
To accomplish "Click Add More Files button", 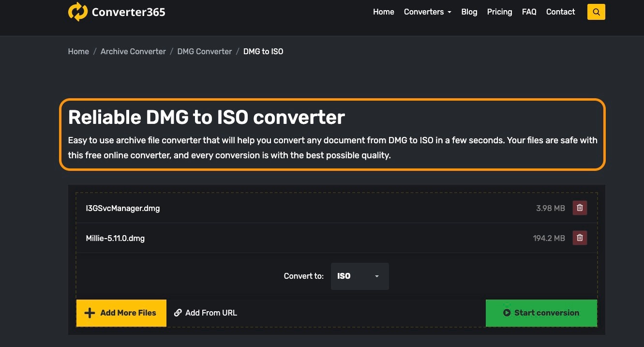I will 121,313.
